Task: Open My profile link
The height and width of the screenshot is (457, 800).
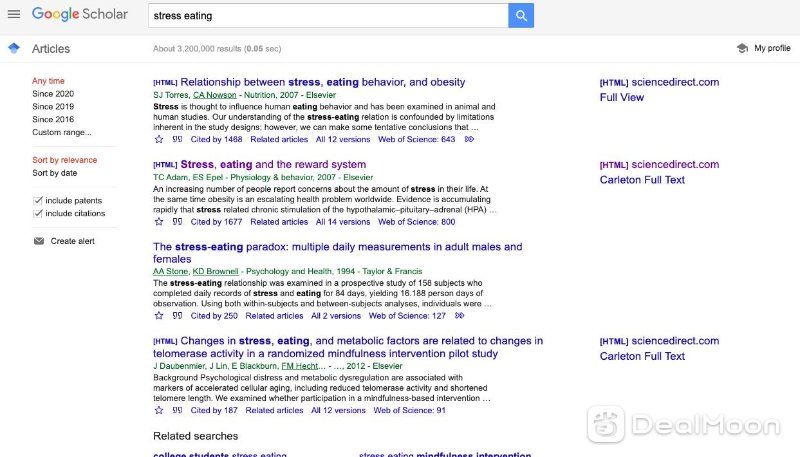Action: 772,48
